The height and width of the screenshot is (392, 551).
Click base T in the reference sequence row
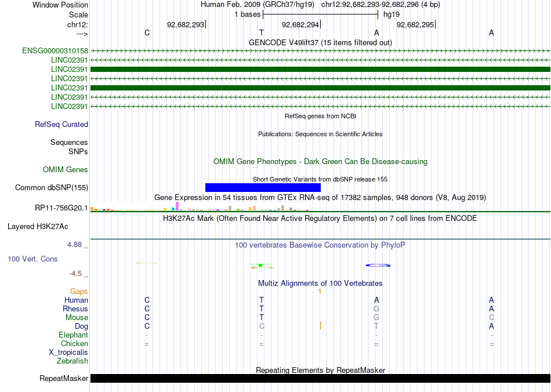tap(262, 32)
